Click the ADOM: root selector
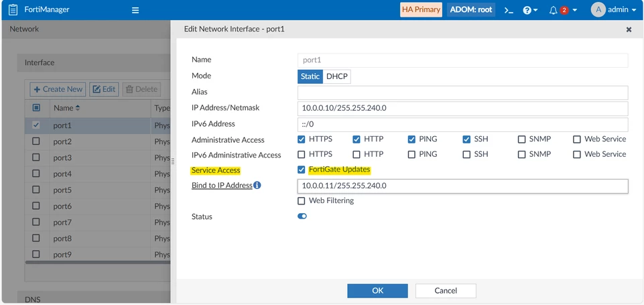Image resolution: width=644 pixels, height=305 pixels. pos(470,10)
